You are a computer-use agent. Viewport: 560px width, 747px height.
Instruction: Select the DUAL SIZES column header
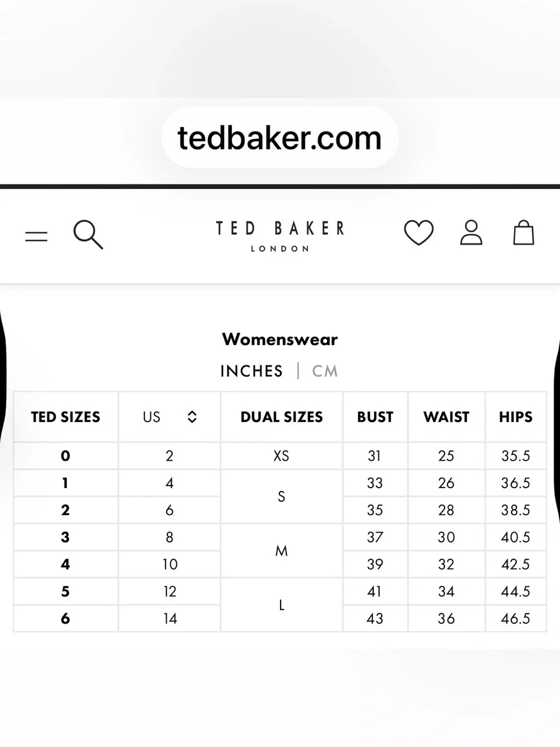(x=282, y=417)
